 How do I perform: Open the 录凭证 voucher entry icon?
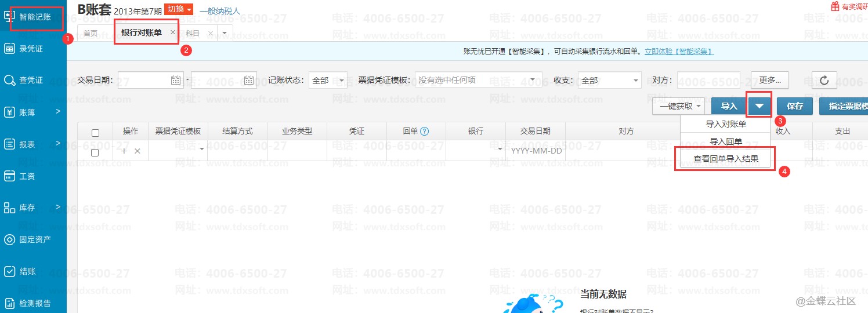point(10,49)
